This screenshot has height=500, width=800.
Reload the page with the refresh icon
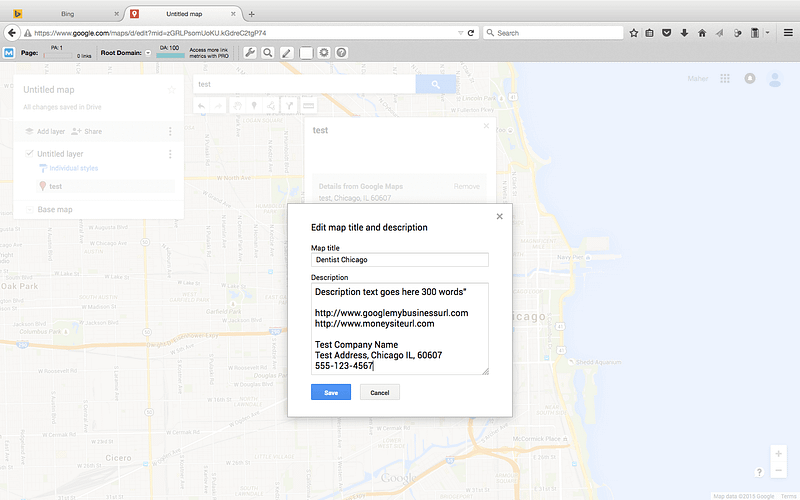pyautogui.click(x=471, y=33)
